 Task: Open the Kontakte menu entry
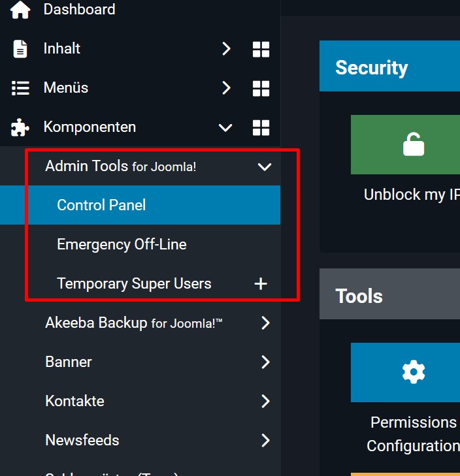tap(74, 401)
